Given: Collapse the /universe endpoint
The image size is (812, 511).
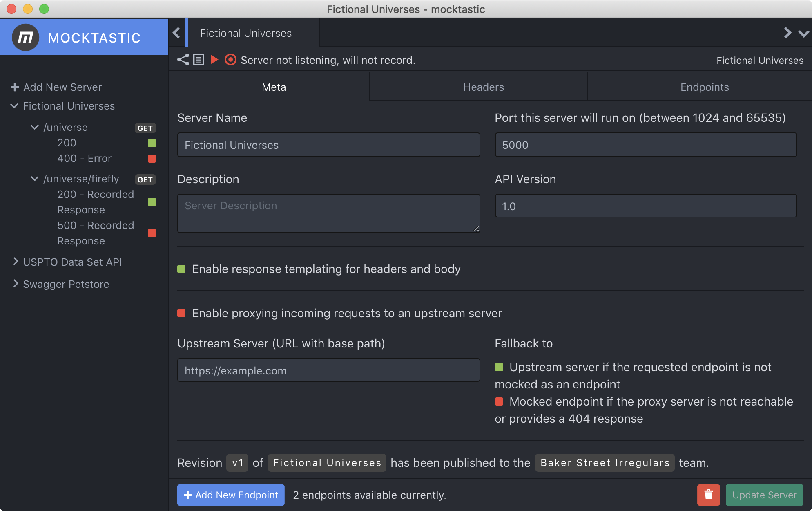Looking at the screenshot, I should point(35,127).
